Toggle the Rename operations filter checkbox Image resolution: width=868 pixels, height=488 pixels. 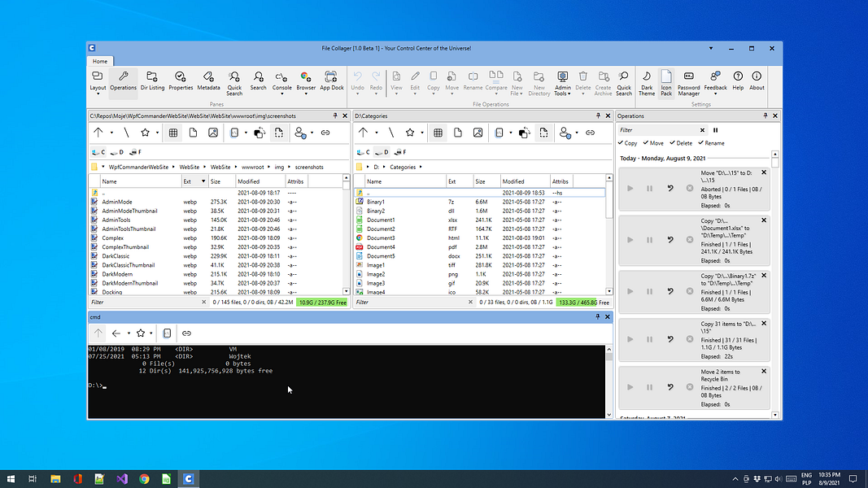710,143
